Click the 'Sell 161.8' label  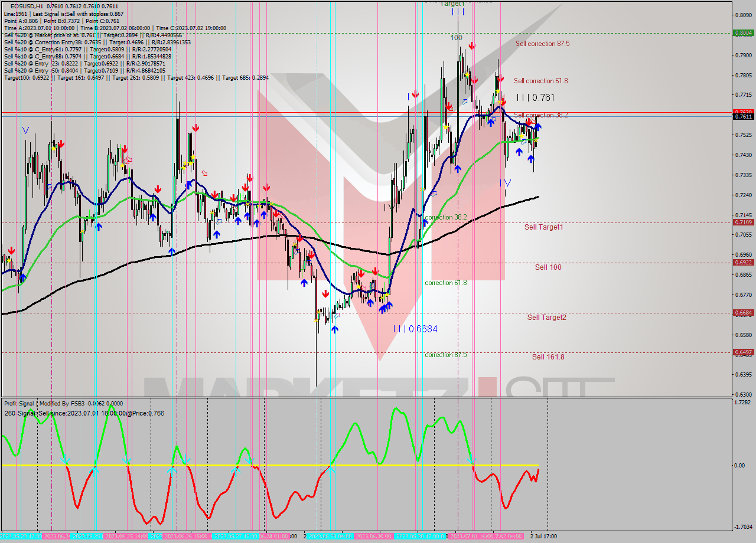click(x=548, y=356)
